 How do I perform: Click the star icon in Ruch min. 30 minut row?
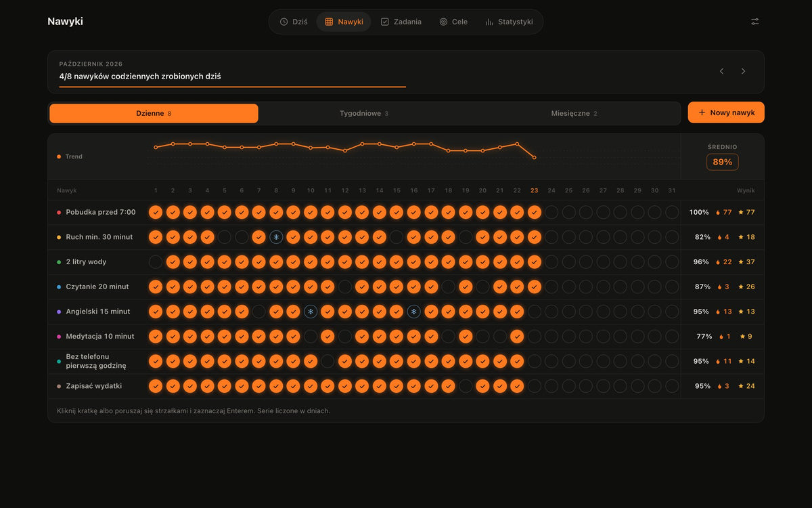point(741,237)
